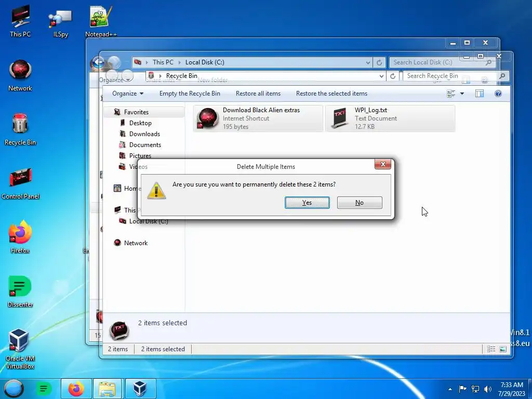Click the Search Local Disk (C:) field
This screenshot has width=532, height=399.
[x=437, y=62]
